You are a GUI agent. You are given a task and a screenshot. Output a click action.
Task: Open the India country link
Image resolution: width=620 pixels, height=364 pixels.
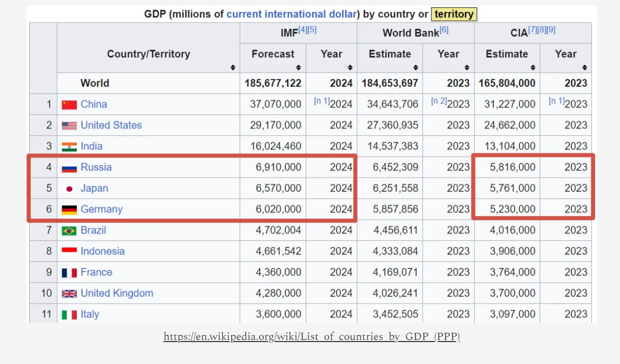point(91,146)
